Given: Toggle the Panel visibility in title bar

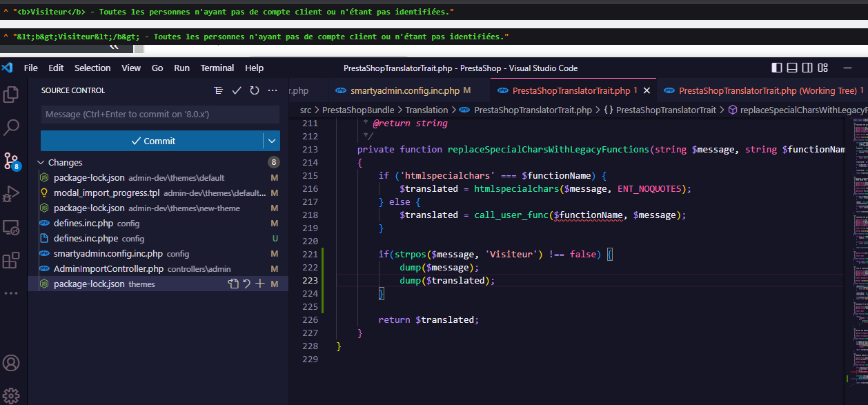Looking at the screenshot, I should coord(791,67).
